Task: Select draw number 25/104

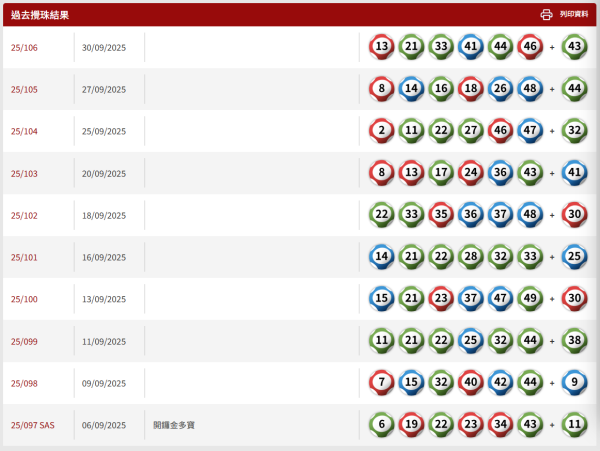Action: click(24, 132)
